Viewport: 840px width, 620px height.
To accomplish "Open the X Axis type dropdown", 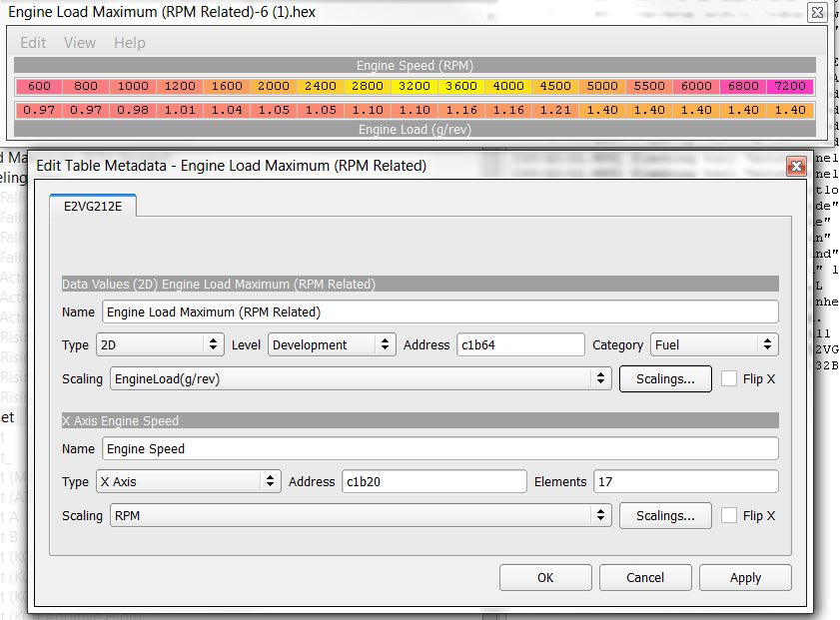I will 188,481.
